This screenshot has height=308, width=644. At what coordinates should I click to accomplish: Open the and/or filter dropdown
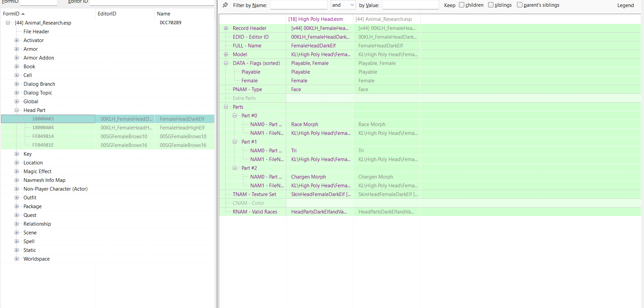click(343, 5)
